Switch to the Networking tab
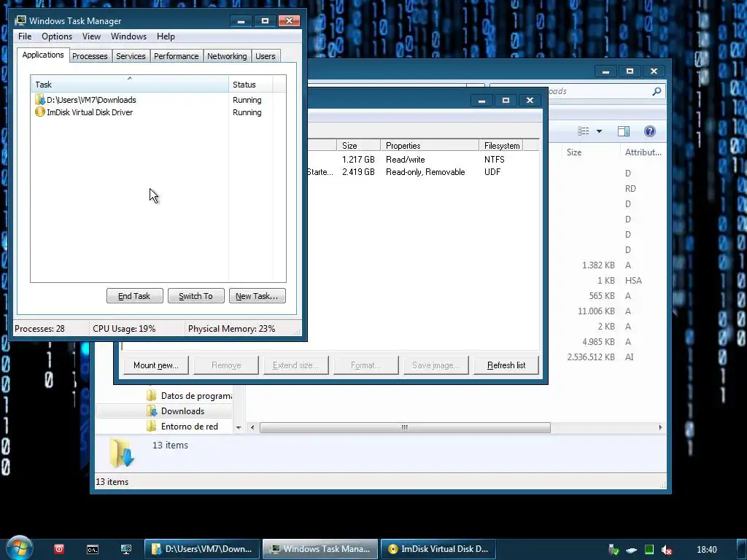 click(x=227, y=56)
